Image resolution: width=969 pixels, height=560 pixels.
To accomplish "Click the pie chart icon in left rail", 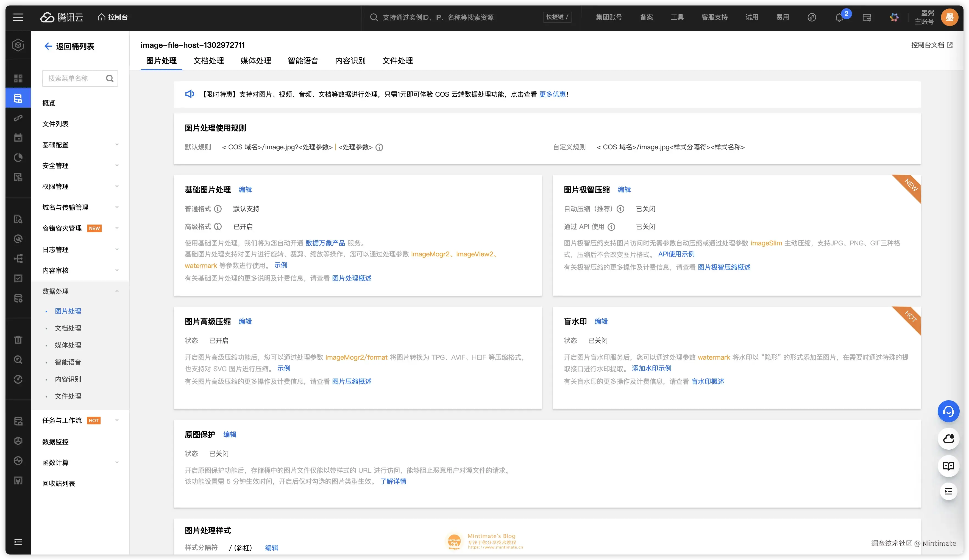I will coord(18,157).
